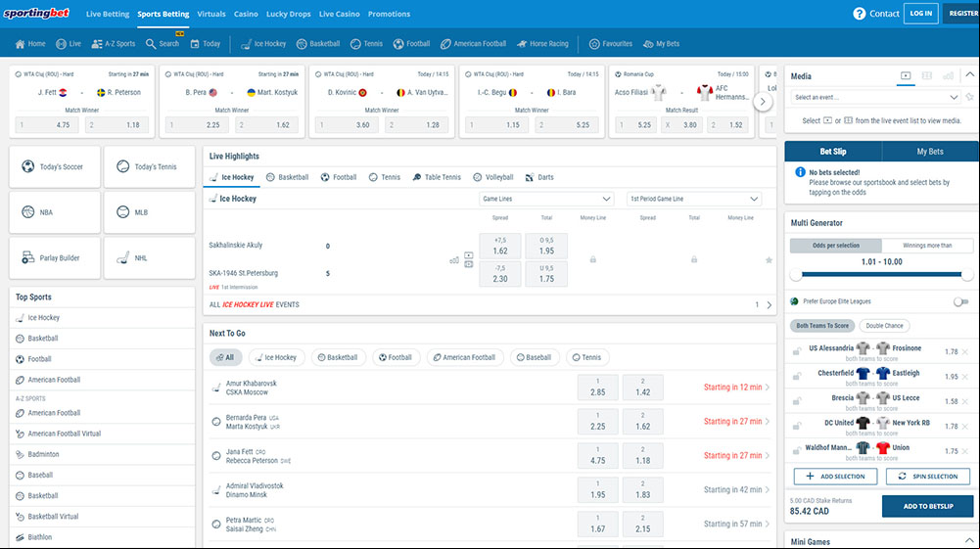Viewport: 980px width, 549px height.
Task: Open Today's Tennis tile
Action: pyautogui.click(x=150, y=166)
